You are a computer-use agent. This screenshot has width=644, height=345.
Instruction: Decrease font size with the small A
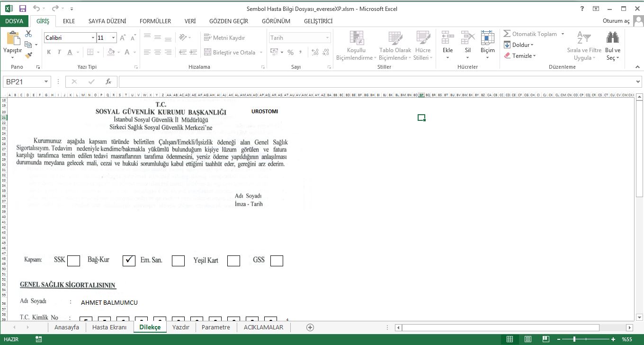(x=133, y=37)
